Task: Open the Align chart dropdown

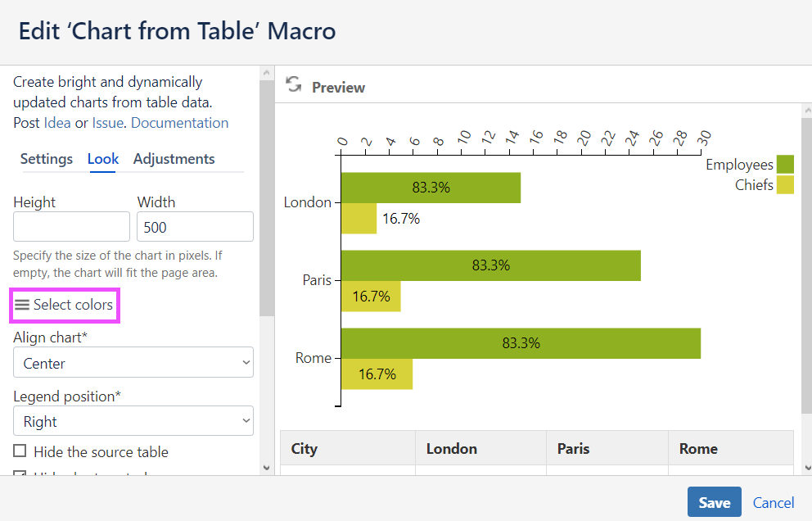Action: [133, 362]
